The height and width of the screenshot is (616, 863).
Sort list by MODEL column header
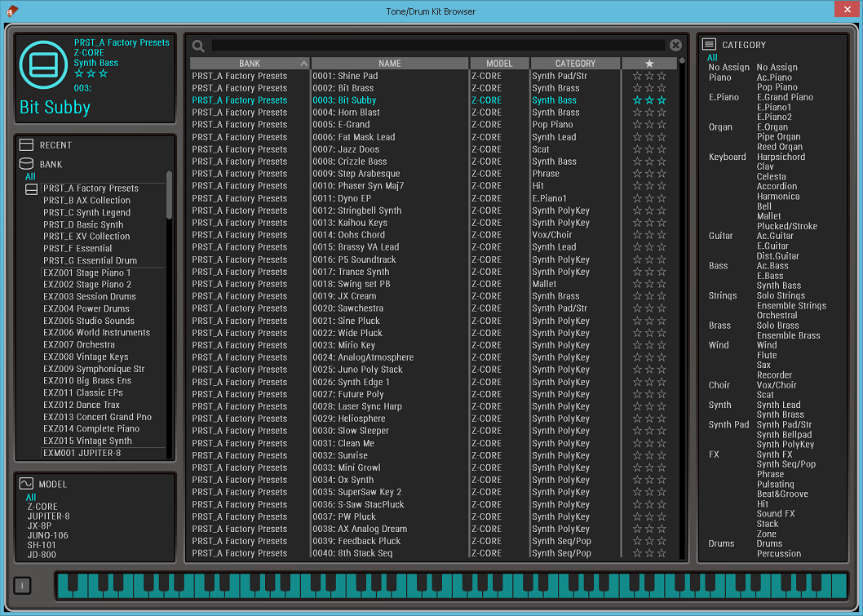(x=499, y=64)
